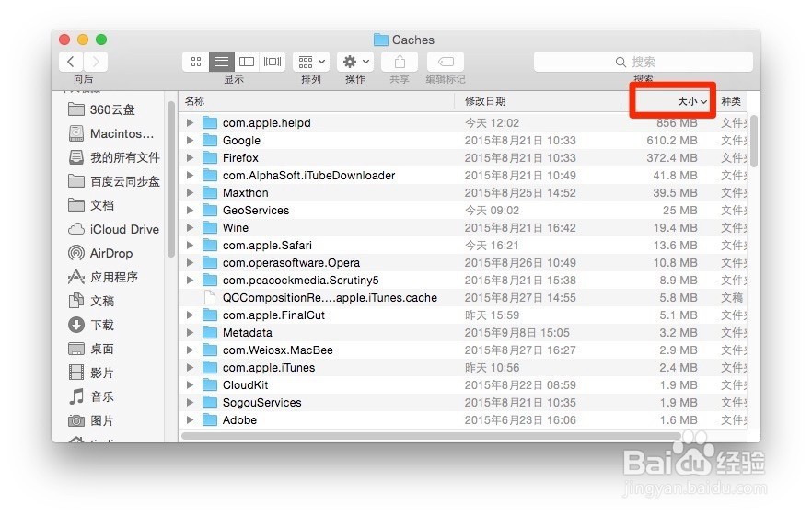The width and height of the screenshot is (812, 516).
Task: Select the com.apple.iTunes folder row
Action: pyautogui.click(x=463, y=368)
